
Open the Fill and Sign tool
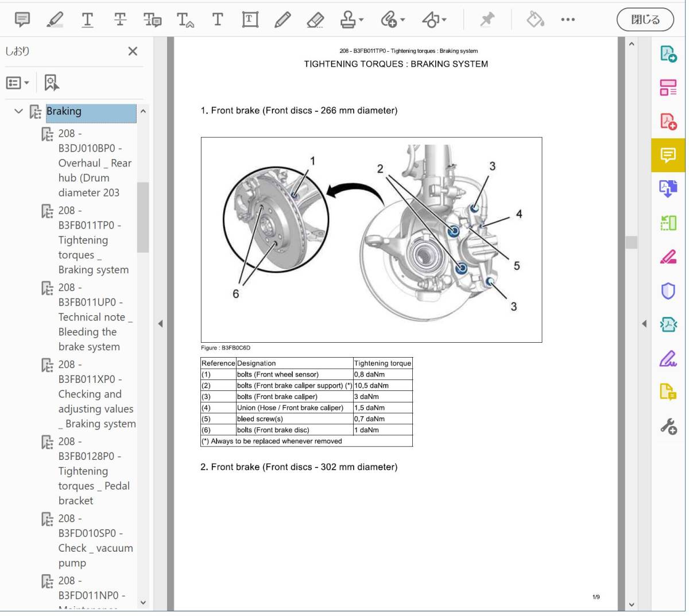point(668,359)
